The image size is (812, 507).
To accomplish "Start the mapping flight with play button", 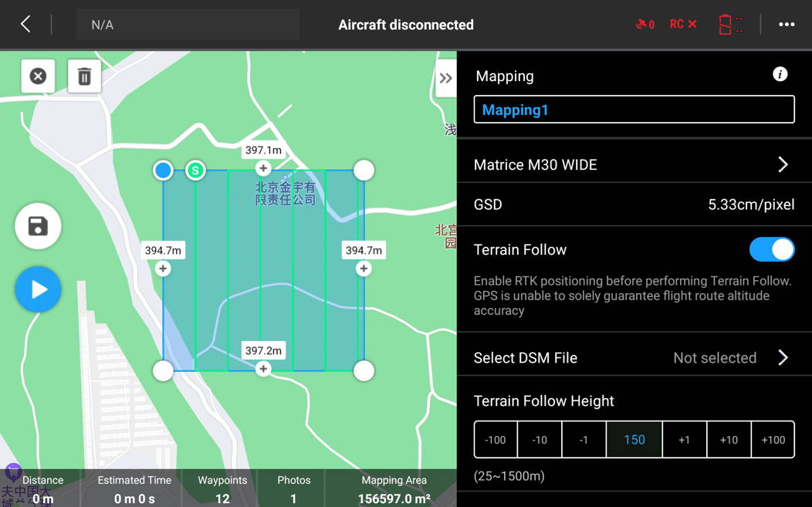I will pos(38,289).
